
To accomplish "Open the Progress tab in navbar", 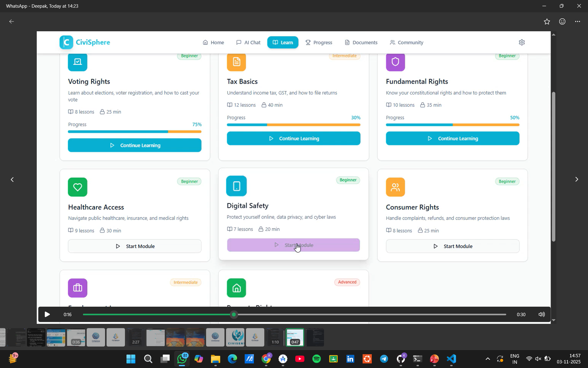I will click(319, 42).
